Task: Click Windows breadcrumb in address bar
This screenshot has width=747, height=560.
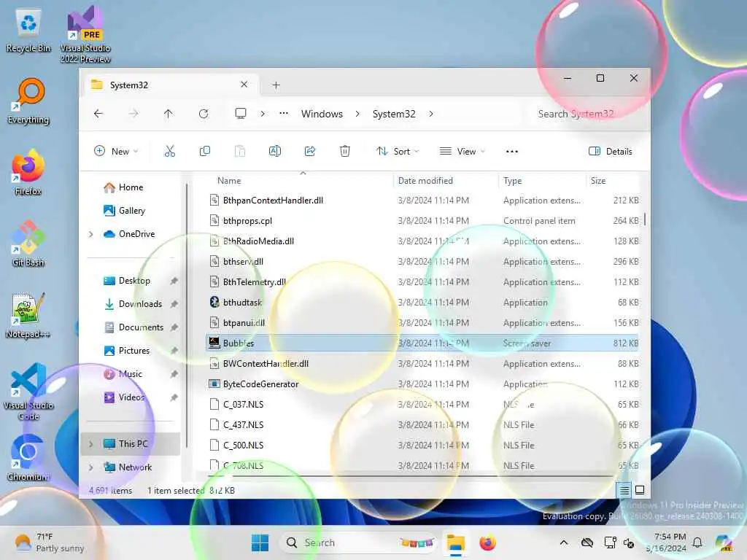Action: click(322, 114)
